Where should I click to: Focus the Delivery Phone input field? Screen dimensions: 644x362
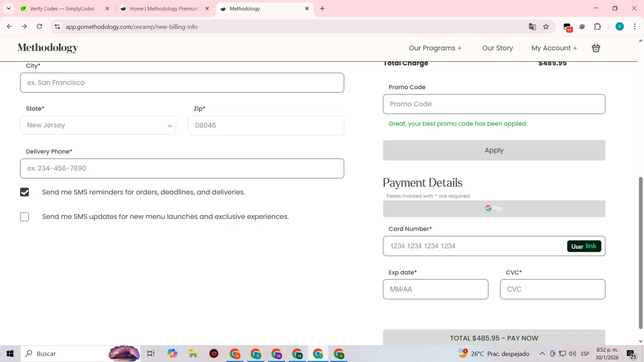pyautogui.click(x=182, y=169)
